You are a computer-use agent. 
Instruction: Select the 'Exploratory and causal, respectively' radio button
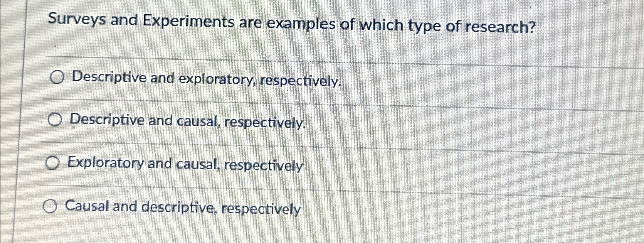tap(52, 164)
